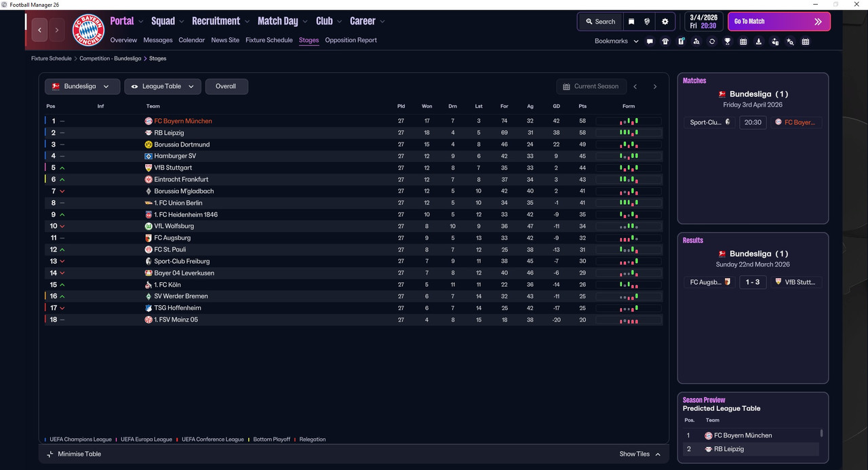
Task: Click the Hamburger SV crest in the table
Action: coord(149,156)
